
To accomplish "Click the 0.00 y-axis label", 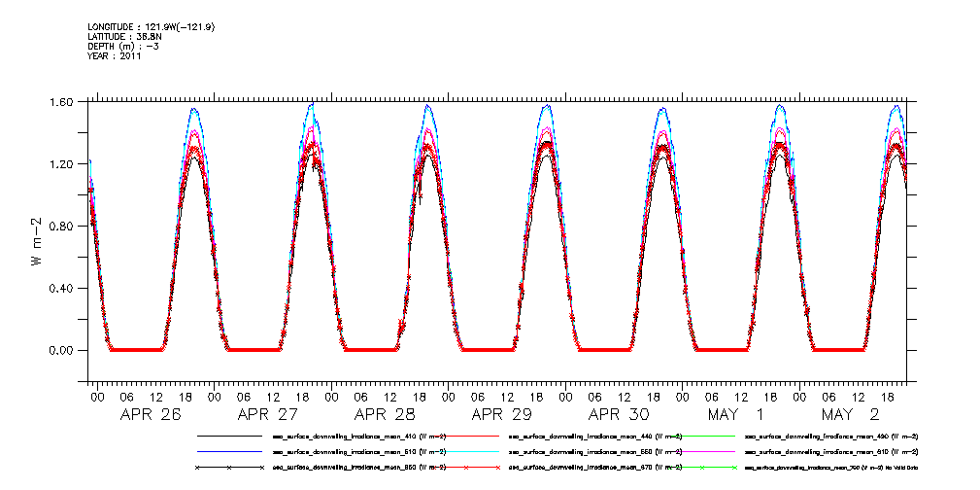I will [62, 350].
